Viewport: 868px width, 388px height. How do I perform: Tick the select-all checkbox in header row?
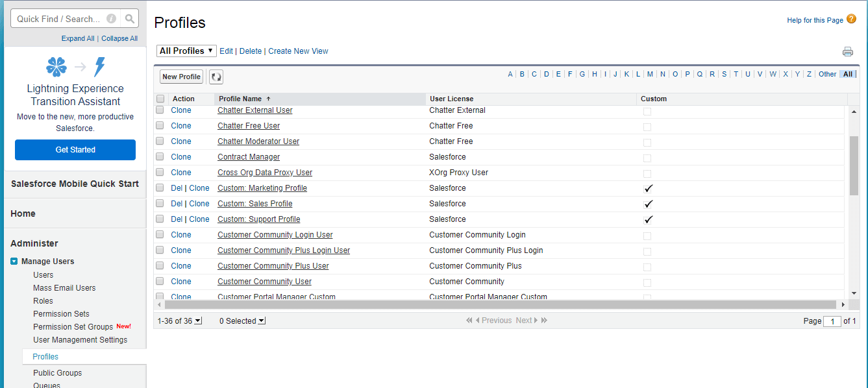(x=160, y=99)
